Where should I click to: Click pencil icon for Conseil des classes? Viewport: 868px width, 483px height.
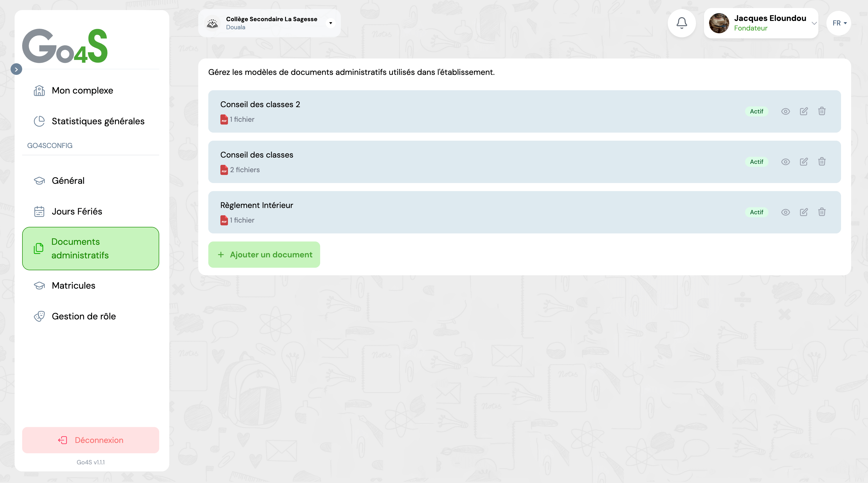(804, 162)
